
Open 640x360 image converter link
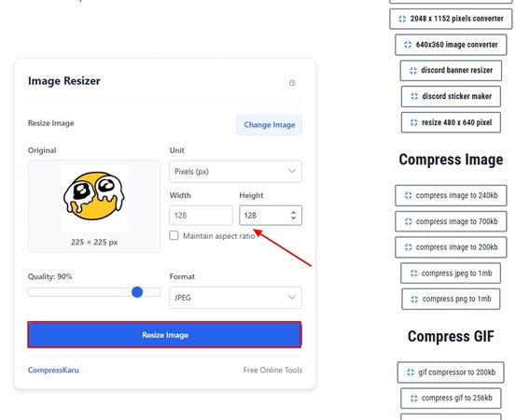click(451, 45)
